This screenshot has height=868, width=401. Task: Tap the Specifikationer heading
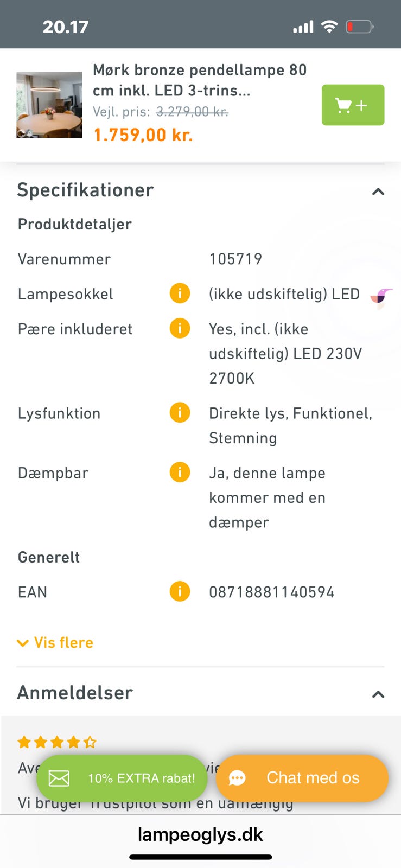pos(86,190)
